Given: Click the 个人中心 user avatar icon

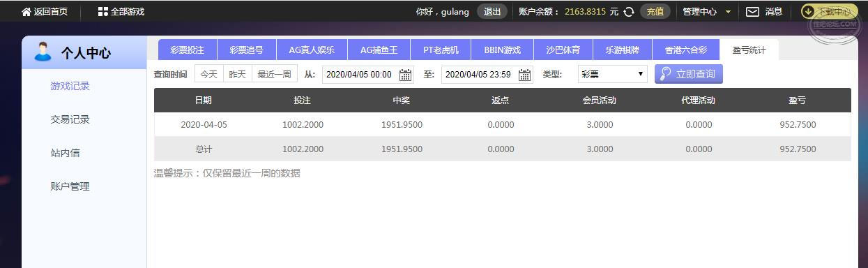Looking at the screenshot, I should [x=43, y=52].
